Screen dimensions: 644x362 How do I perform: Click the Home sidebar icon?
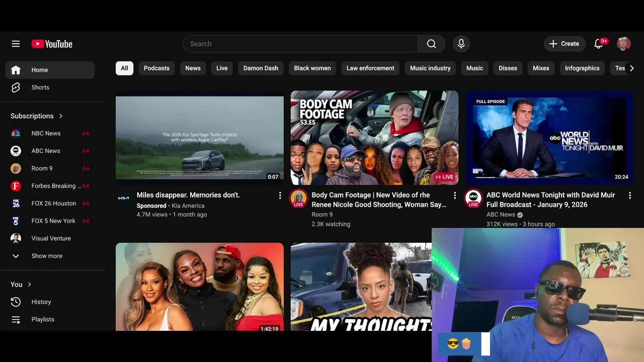point(16,70)
